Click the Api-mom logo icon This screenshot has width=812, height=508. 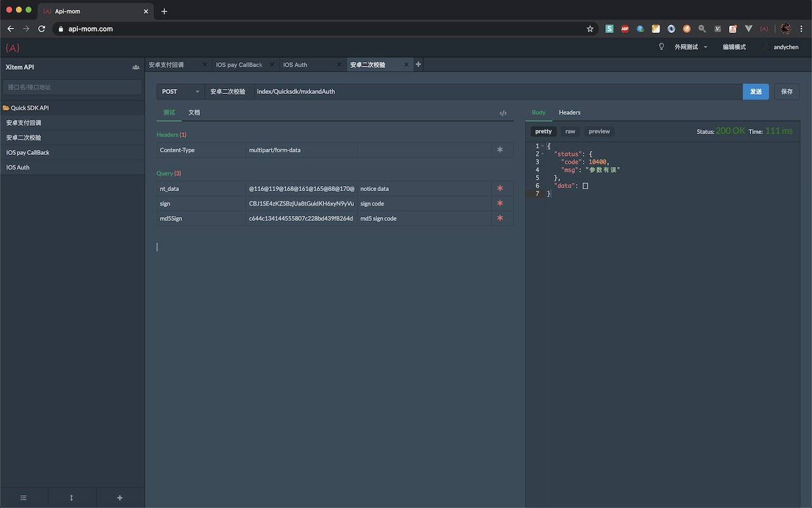pos(12,48)
